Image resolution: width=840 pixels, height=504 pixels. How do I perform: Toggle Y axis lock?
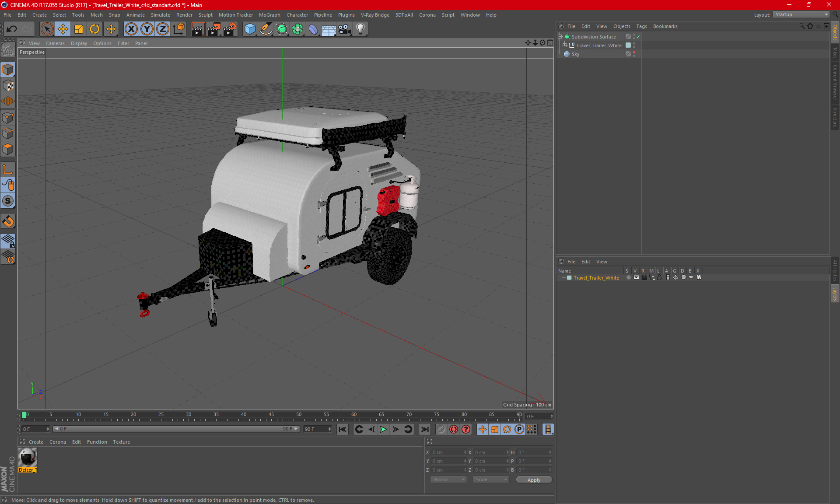[147, 29]
